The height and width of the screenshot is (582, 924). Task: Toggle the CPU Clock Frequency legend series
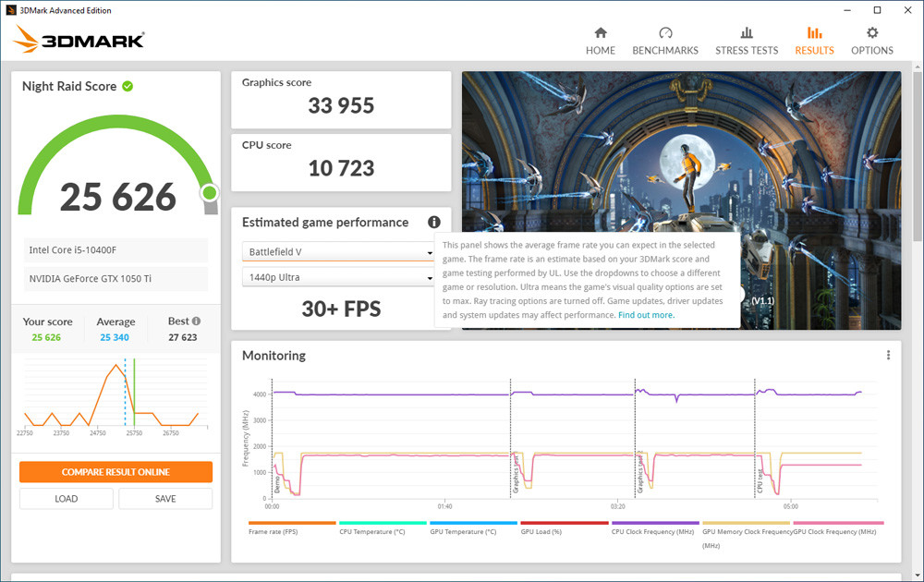[655, 531]
